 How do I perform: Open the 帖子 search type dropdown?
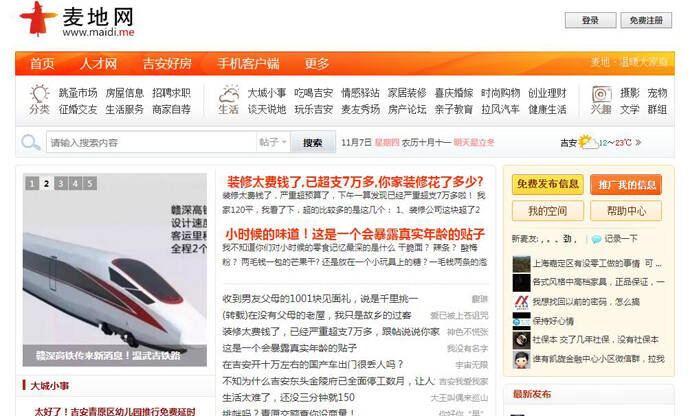(x=273, y=142)
